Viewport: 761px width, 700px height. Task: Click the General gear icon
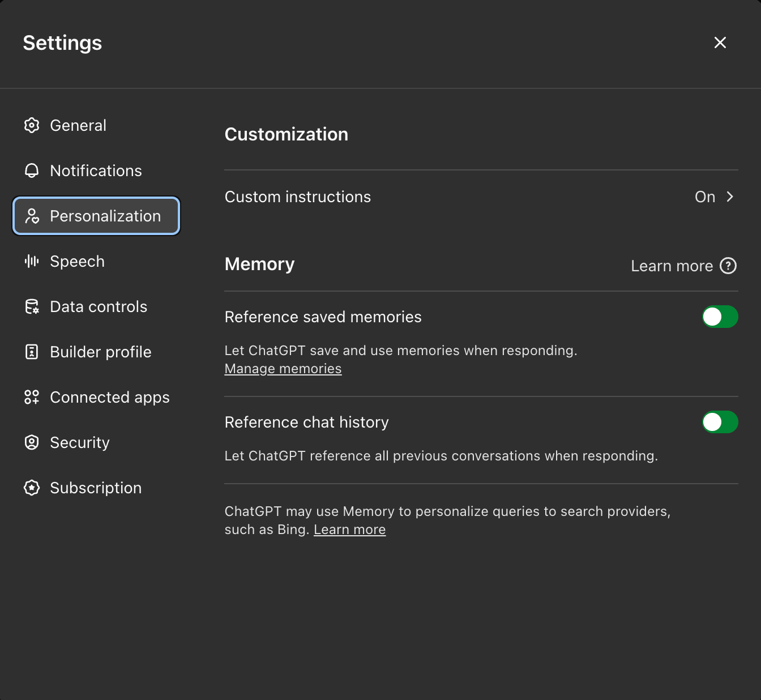pos(32,125)
